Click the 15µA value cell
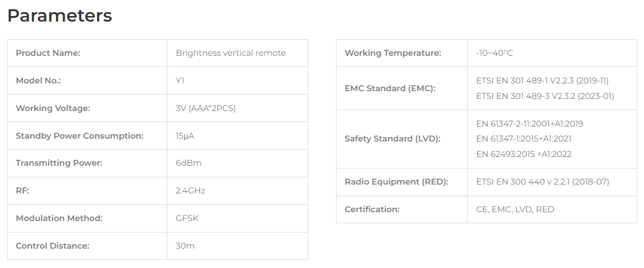Viewport: 644px width, 268px height. pyautogui.click(x=237, y=135)
